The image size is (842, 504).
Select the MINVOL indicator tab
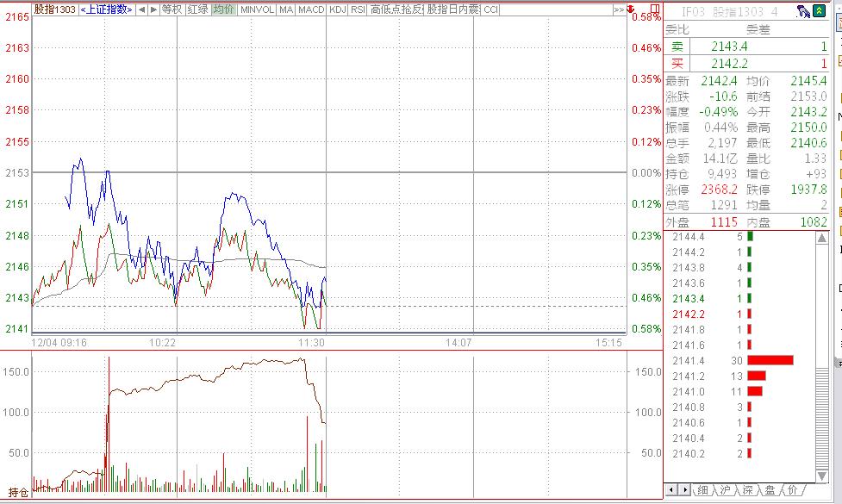coord(257,9)
